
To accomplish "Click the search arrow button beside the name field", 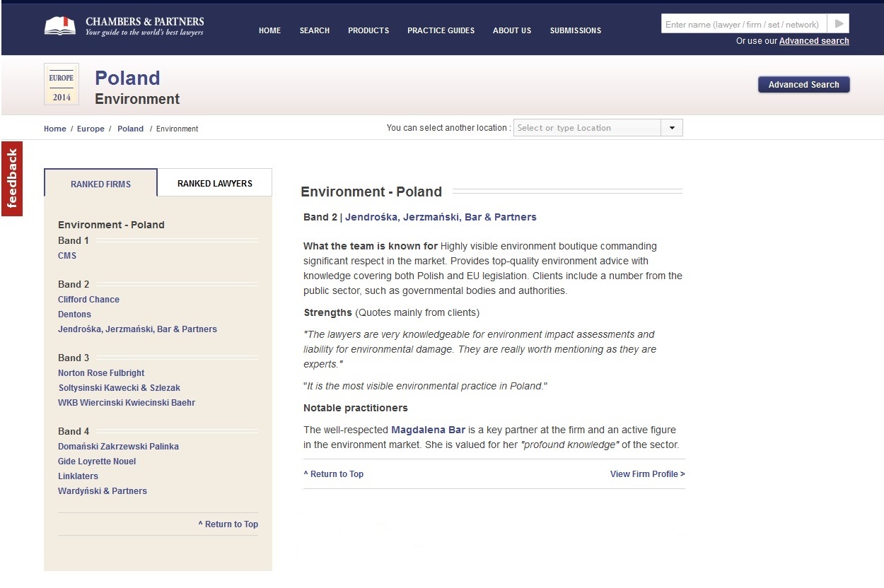I will 839,23.
